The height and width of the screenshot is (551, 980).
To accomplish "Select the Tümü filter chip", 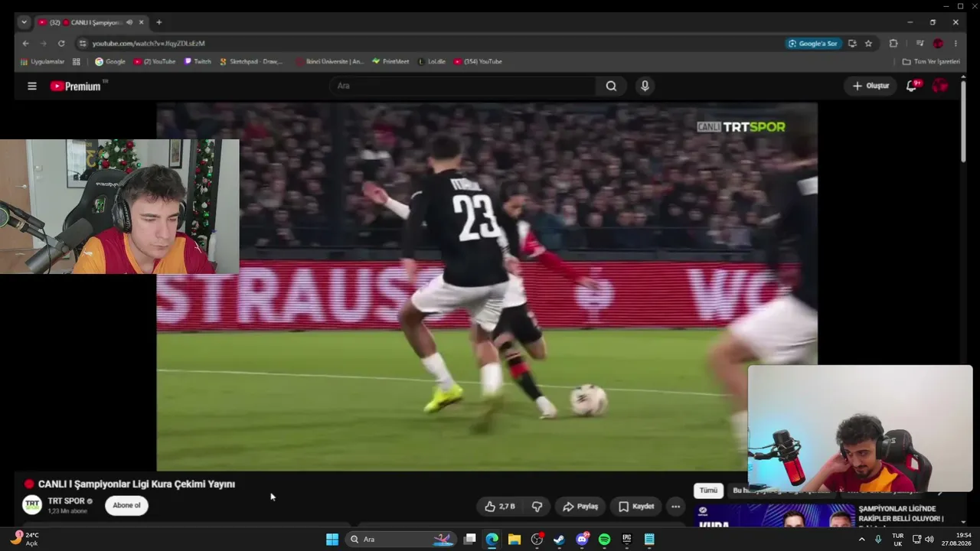I will coord(708,491).
